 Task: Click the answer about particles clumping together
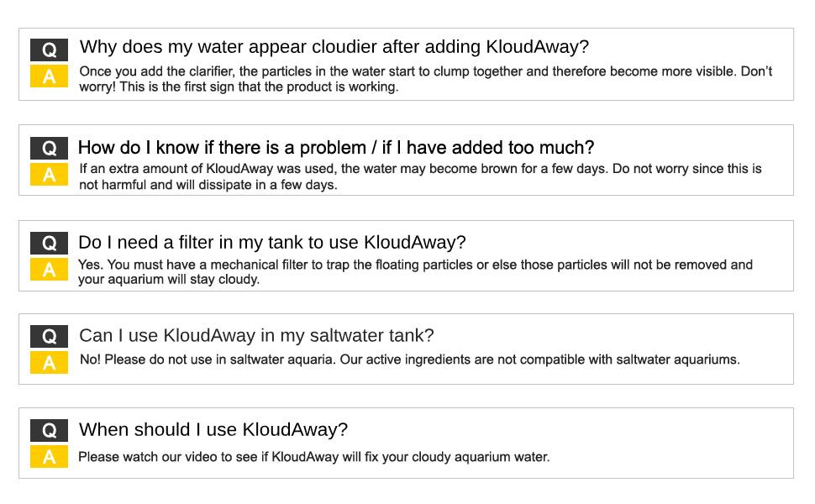(x=425, y=79)
